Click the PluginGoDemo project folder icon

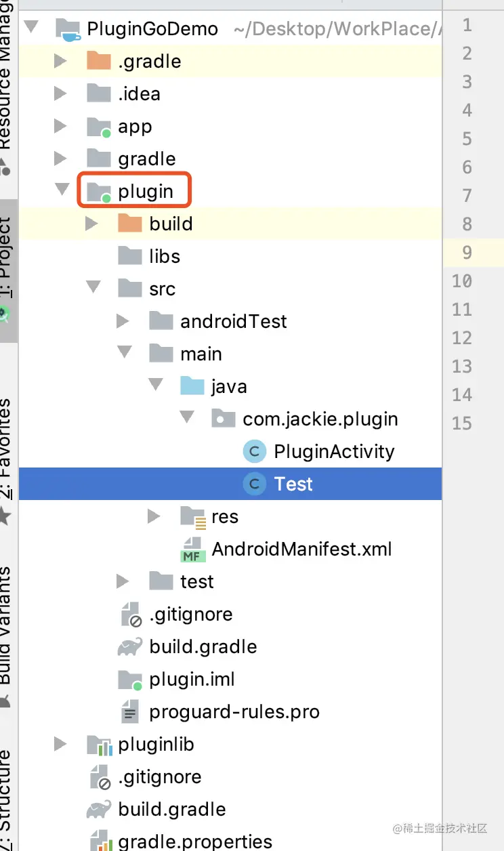click(x=68, y=29)
